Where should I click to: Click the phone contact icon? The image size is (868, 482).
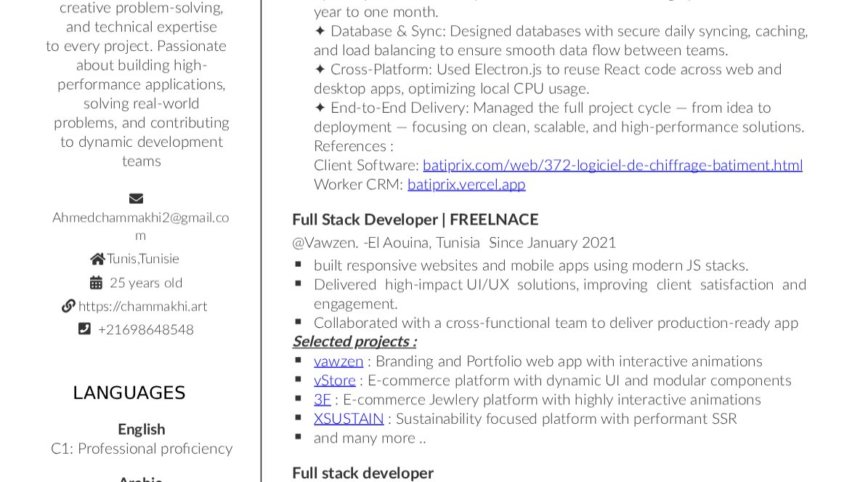click(x=84, y=329)
